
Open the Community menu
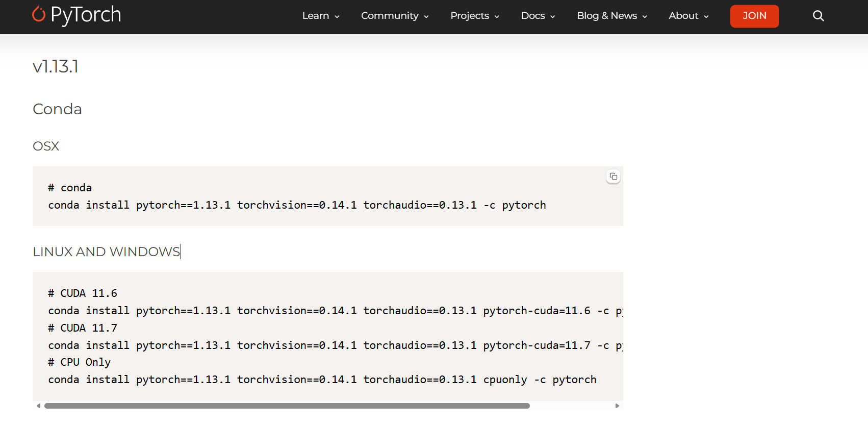395,16
